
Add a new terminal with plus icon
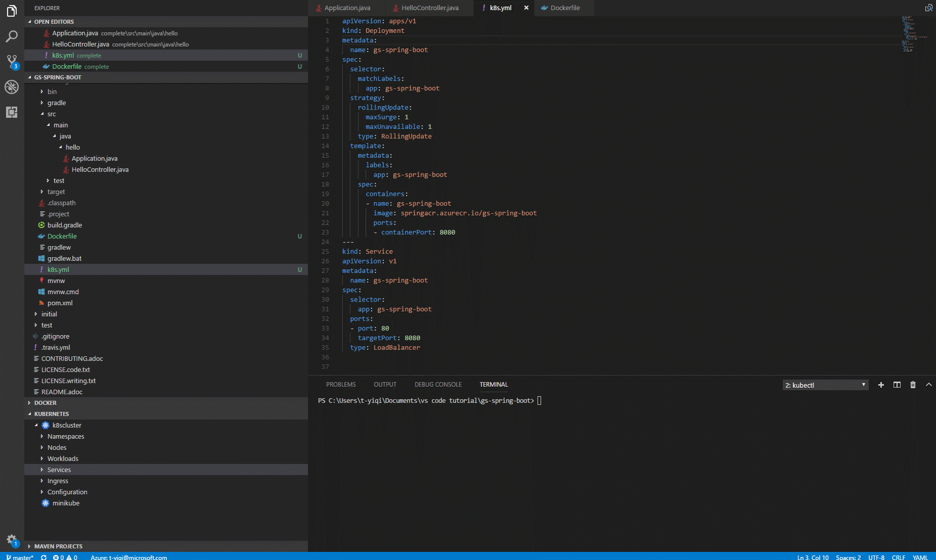tap(881, 385)
